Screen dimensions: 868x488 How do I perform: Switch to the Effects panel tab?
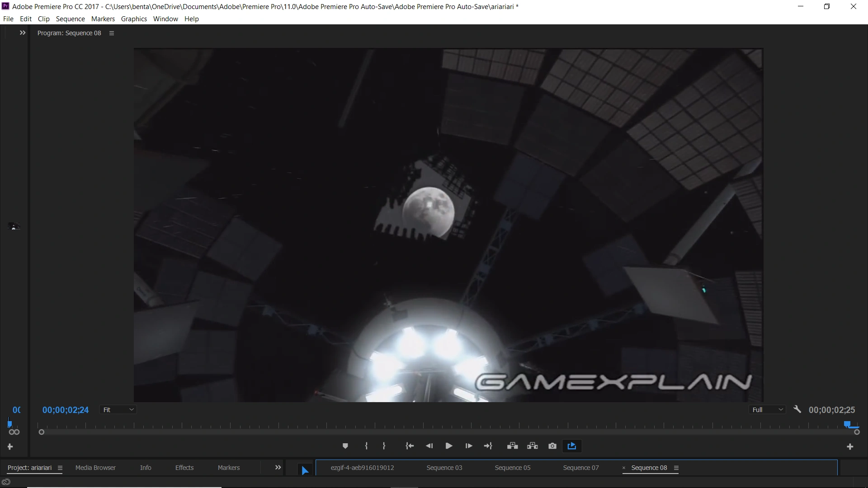[184, 468]
